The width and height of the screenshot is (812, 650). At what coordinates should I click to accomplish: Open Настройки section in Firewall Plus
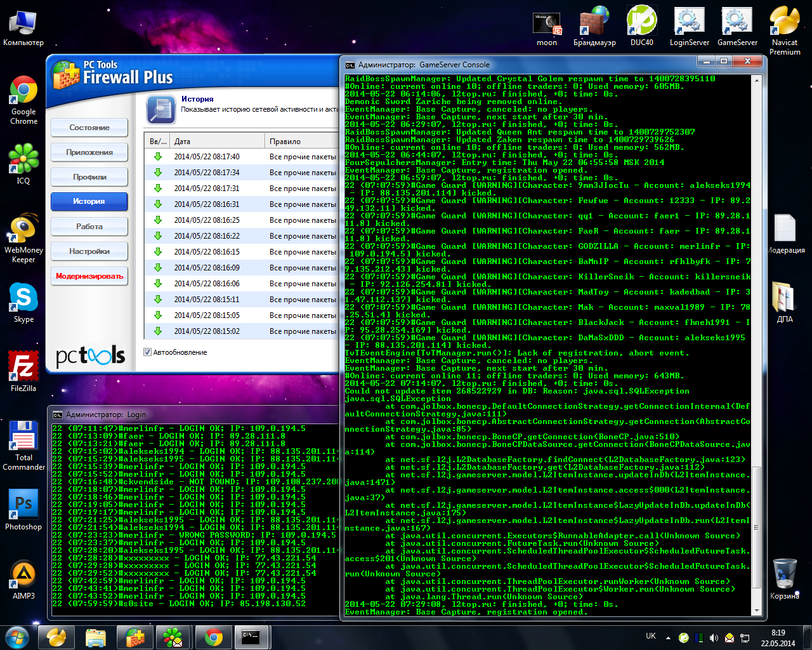click(89, 251)
